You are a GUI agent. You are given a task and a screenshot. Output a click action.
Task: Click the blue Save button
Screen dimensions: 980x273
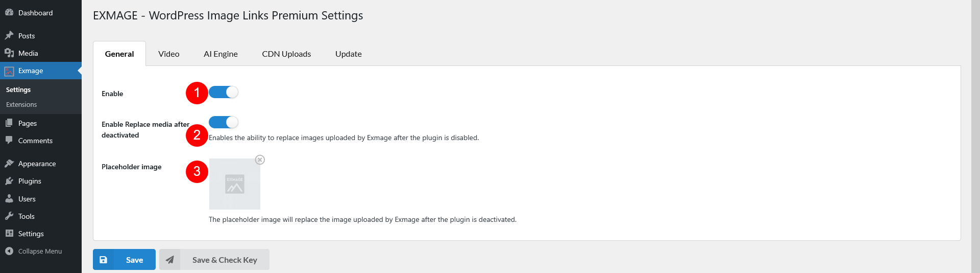click(x=124, y=260)
